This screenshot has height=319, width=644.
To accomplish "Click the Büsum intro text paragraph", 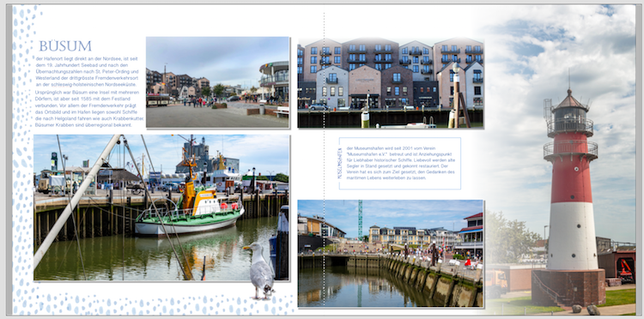I will (x=88, y=92).
